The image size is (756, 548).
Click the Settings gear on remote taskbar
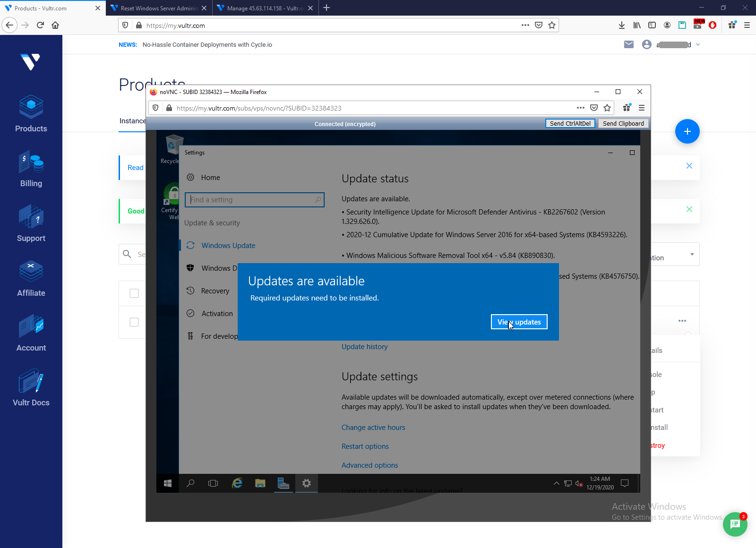click(x=307, y=483)
